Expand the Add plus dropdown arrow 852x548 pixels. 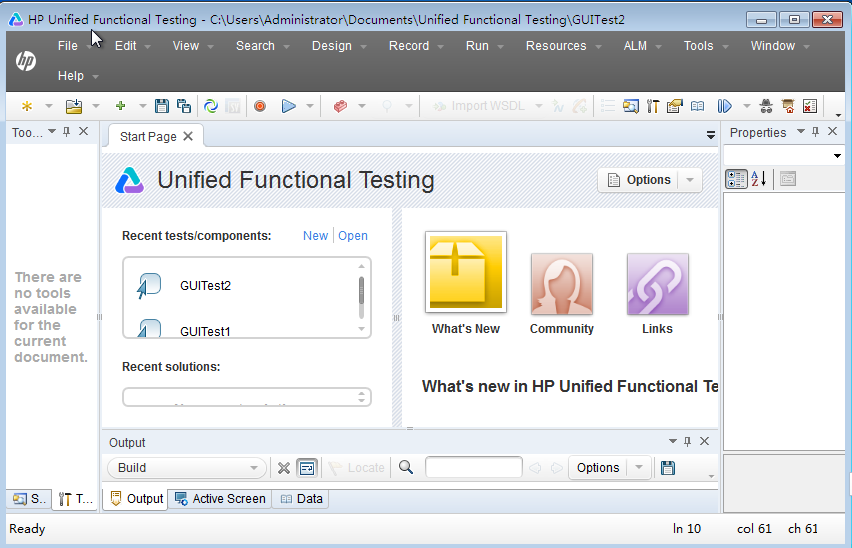(x=142, y=106)
